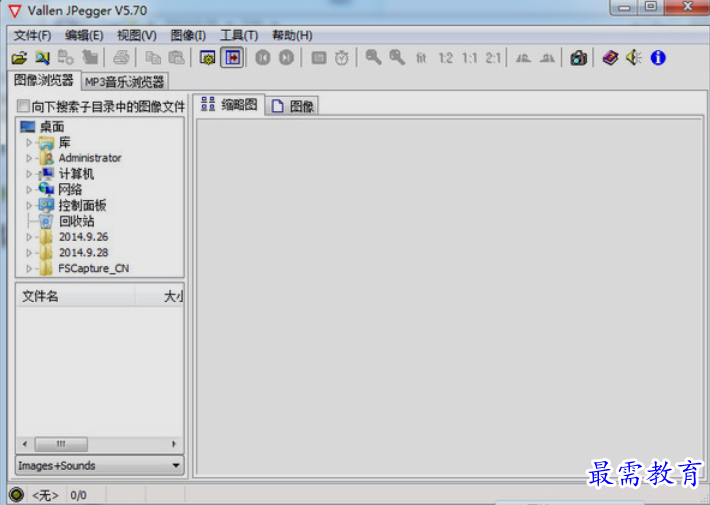Click the help book toolbar icon
The image size is (710, 505).
pyautogui.click(x=609, y=58)
